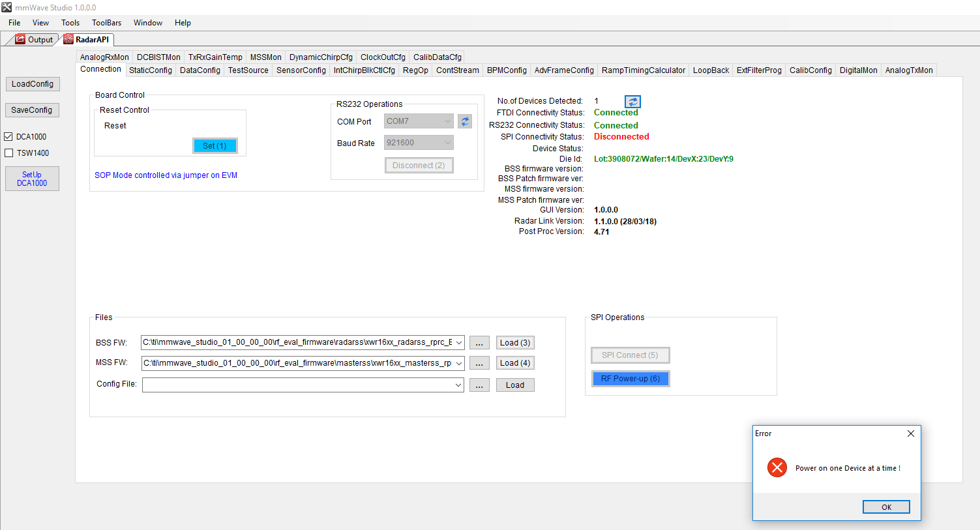Open the View menu

point(40,23)
